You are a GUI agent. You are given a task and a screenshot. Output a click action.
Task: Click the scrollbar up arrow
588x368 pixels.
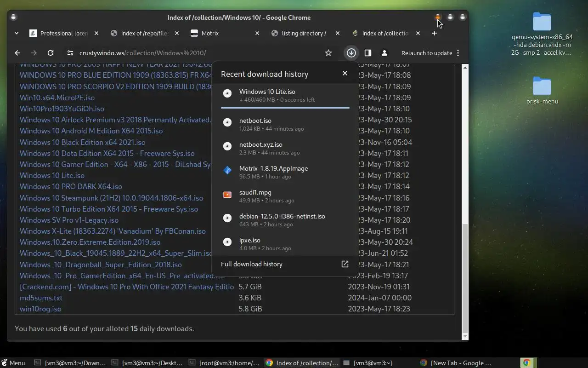coord(465,67)
